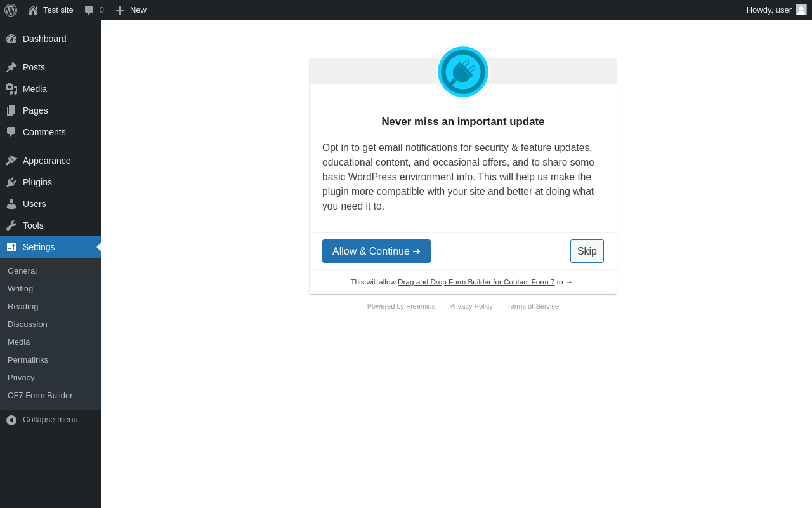The height and width of the screenshot is (508, 812).
Task: Open Reading settings submenu
Action: pos(23,307)
